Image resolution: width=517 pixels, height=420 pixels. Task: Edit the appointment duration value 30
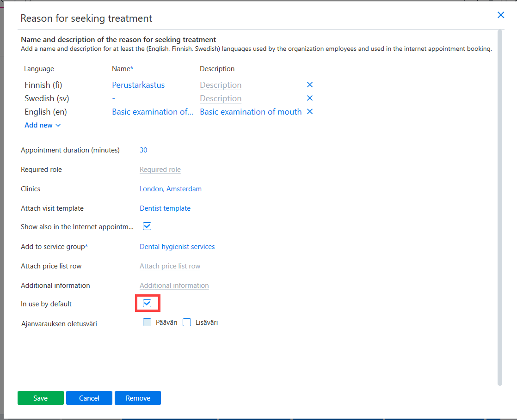point(143,150)
